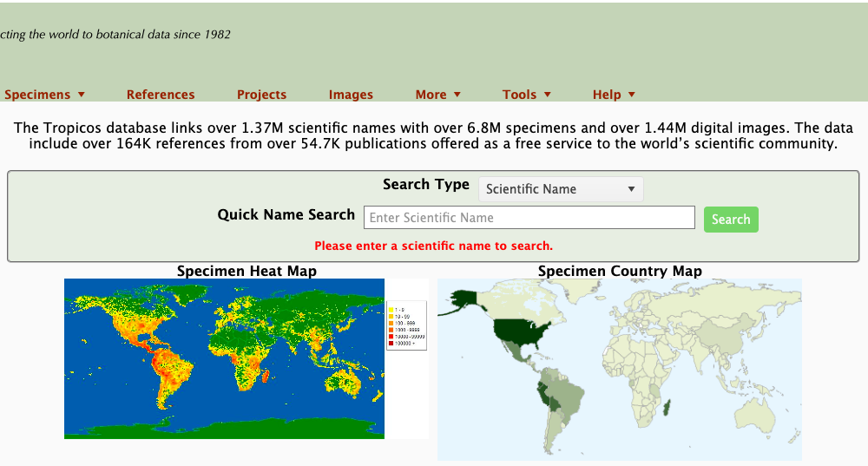Open the Specimens dropdown menu
Screen dimensions: 868x466
pyautogui.click(x=44, y=95)
